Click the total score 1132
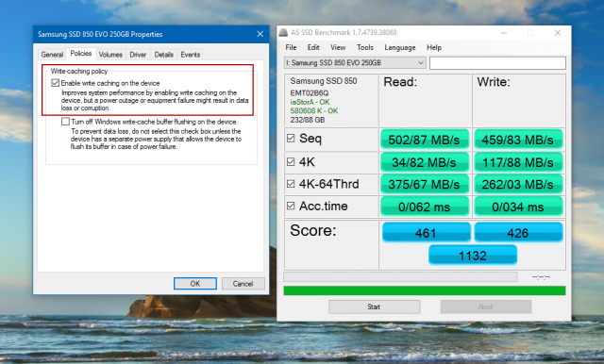Image resolution: width=604 pixels, height=364 pixels. point(473,255)
